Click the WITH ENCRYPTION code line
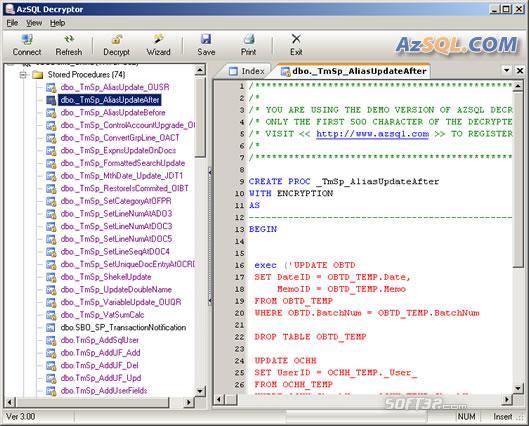Viewport: 529px width, 426px height. (291, 193)
